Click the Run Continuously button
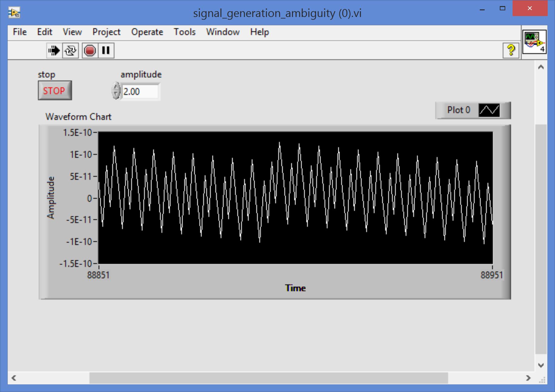The width and height of the screenshot is (555, 392). pyautogui.click(x=70, y=50)
